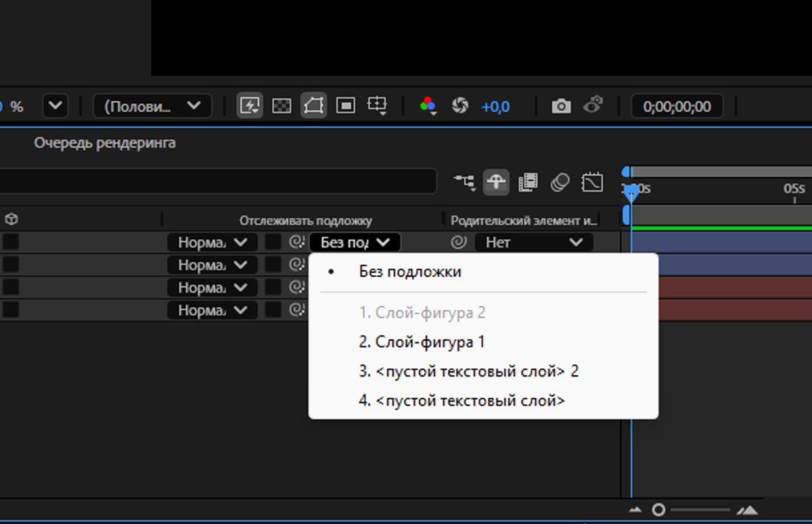
Task: Click the timeline layer search field
Action: [218, 181]
